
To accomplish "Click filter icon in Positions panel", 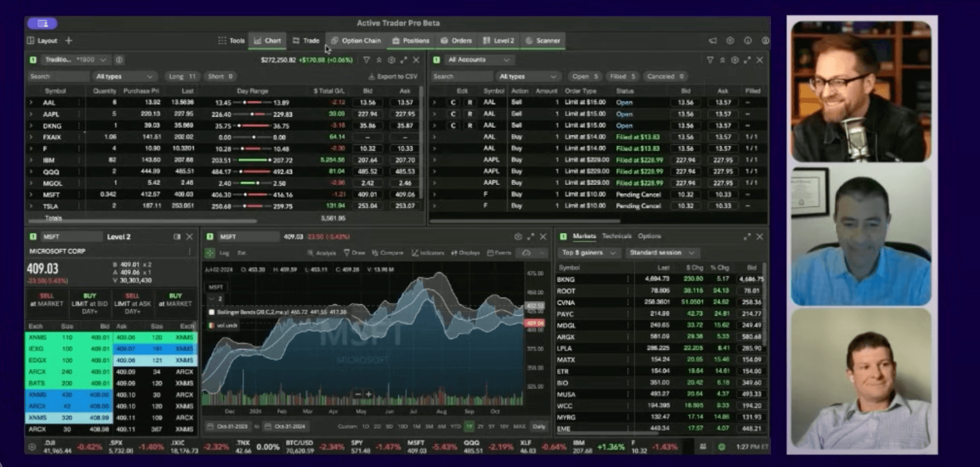I will point(367,60).
